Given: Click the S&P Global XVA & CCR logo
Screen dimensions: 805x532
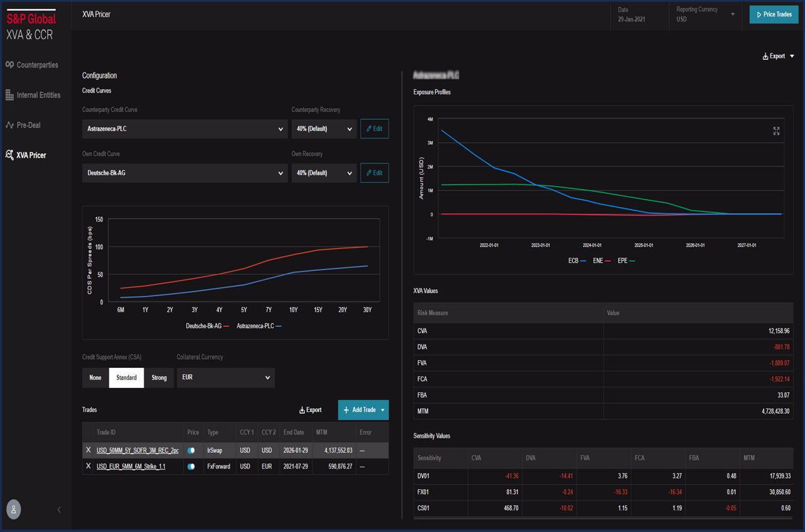Looking at the screenshot, I should click(31, 26).
